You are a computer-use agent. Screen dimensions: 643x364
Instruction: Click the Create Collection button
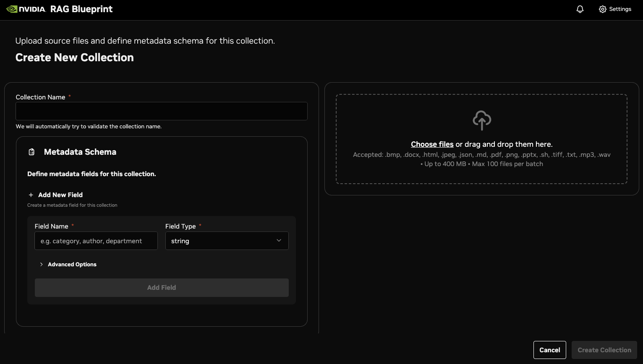(604, 350)
